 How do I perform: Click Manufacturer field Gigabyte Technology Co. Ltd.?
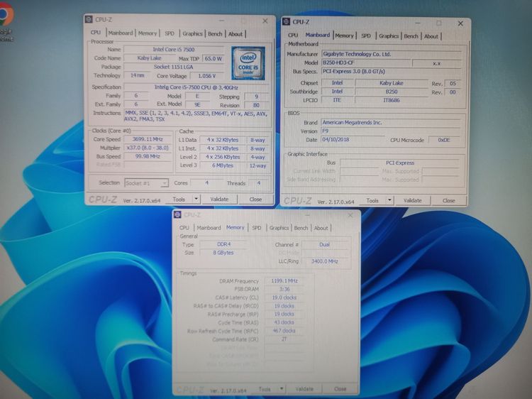[x=391, y=54]
